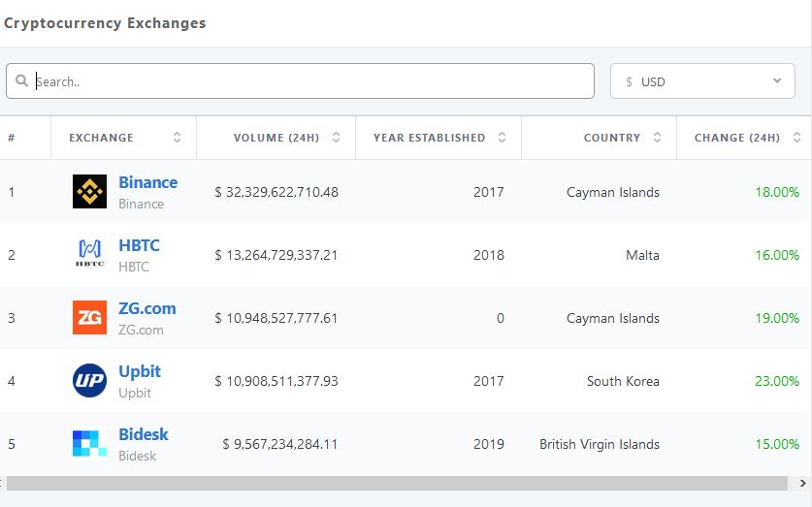
Task: Open the USD currency dropdown
Action: click(702, 80)
